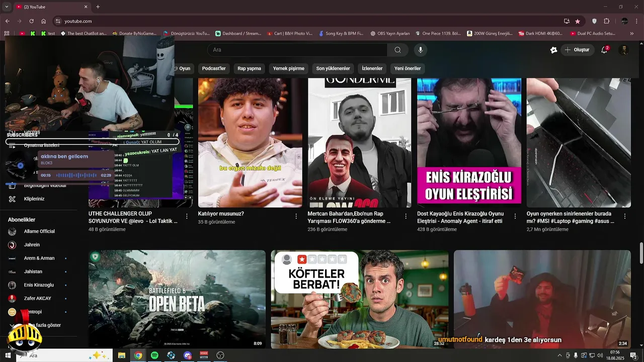Click the Oluştur create button
The width and height of the screenshot is (644, 362).
[x=578, y=50]
